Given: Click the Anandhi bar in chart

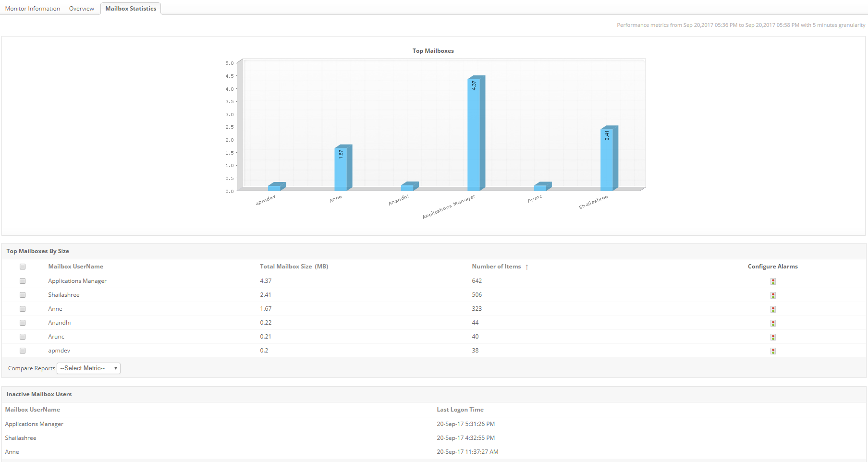Looking at the screenshot, I should pos(410,186).
